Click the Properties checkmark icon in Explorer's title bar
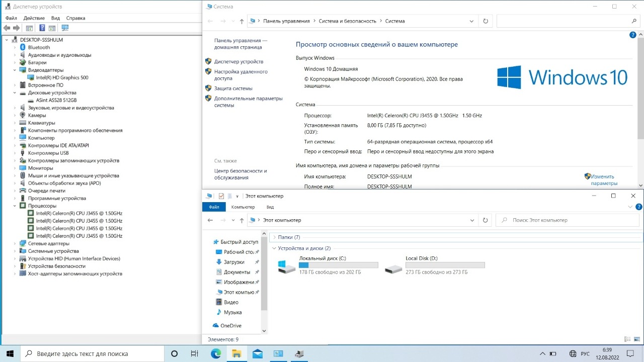644x362 pixels. pos(221,196)
